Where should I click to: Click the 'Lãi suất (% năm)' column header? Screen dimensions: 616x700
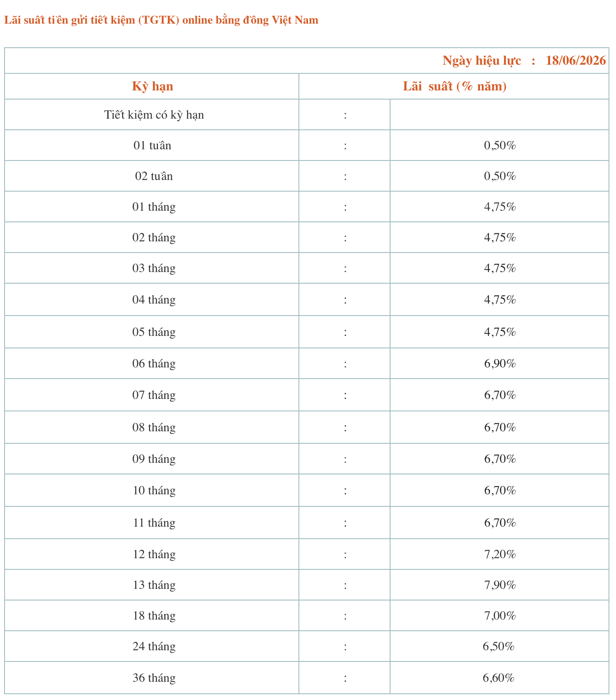pyautogui.click(x=455, y=86)
